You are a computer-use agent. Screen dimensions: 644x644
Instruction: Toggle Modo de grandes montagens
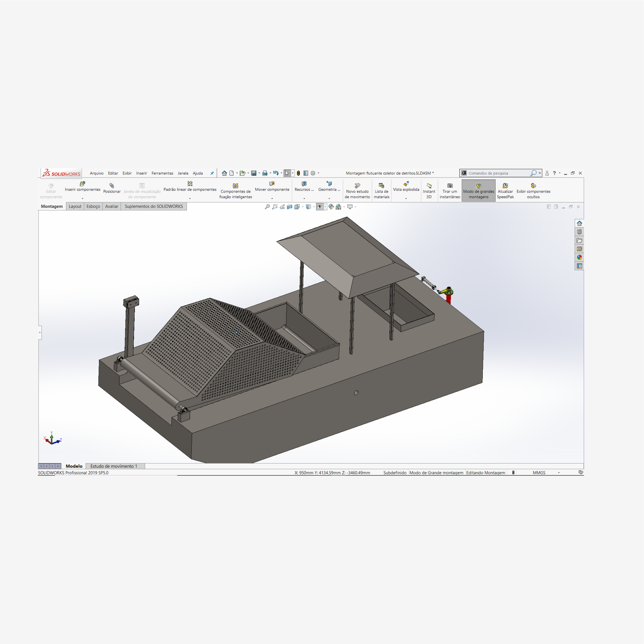point(478,191)
